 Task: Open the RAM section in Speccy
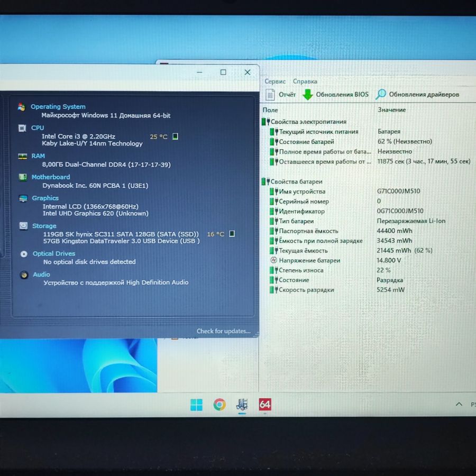click(x=38, y=155)
